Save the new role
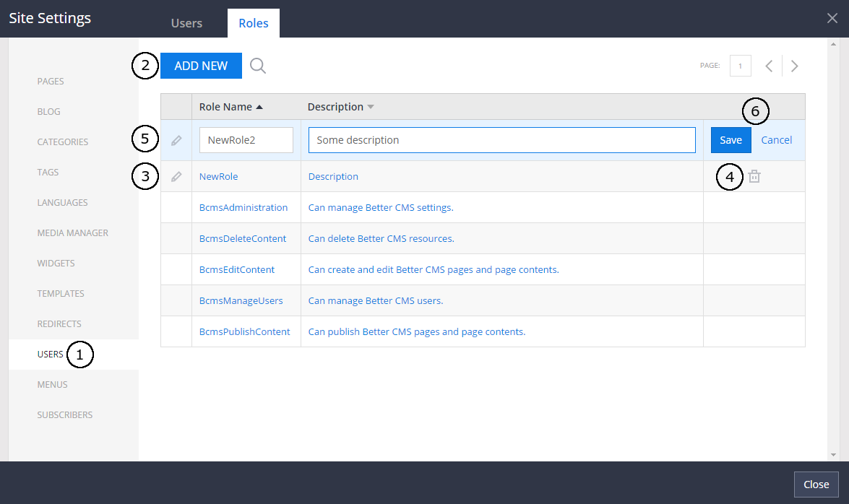This screenshot has width=849, height=504. pyautogui.click(x=731, y=140)
